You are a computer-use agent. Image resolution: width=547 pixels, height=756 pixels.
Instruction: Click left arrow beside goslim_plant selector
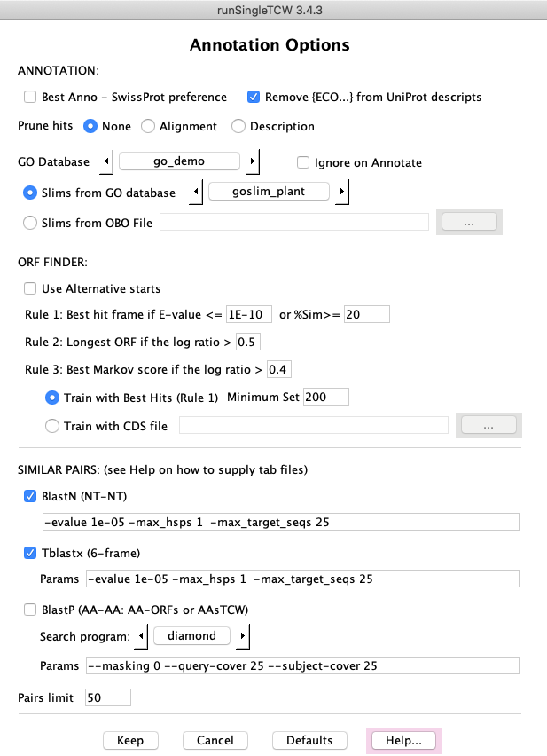(x=197, y=193)
